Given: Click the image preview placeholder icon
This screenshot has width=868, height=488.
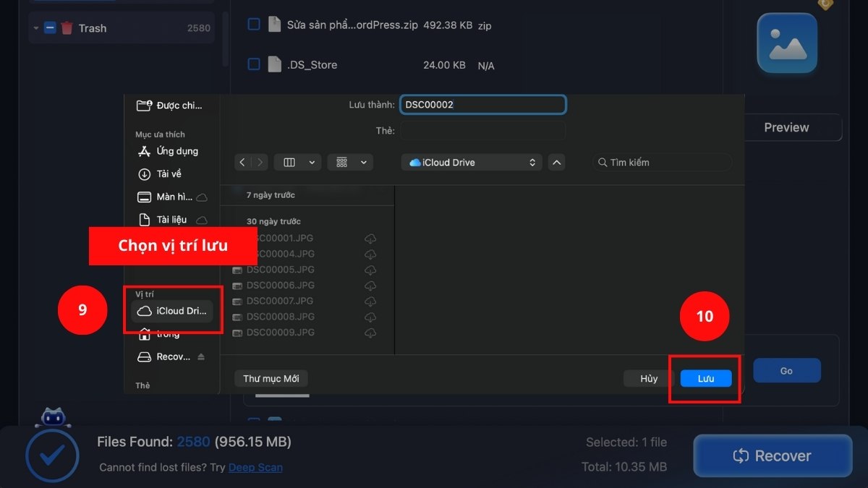Looking at the screenshot, I should tap(787, 43).
